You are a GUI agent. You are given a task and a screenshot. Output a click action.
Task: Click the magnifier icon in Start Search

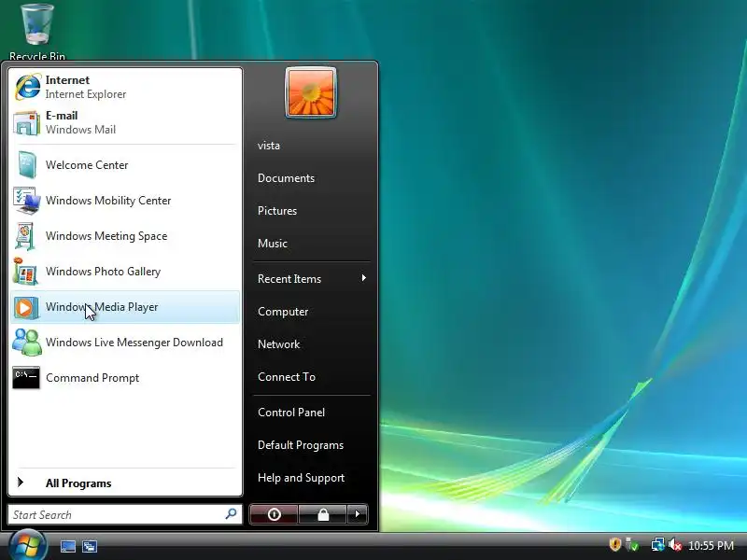(231, 514)
